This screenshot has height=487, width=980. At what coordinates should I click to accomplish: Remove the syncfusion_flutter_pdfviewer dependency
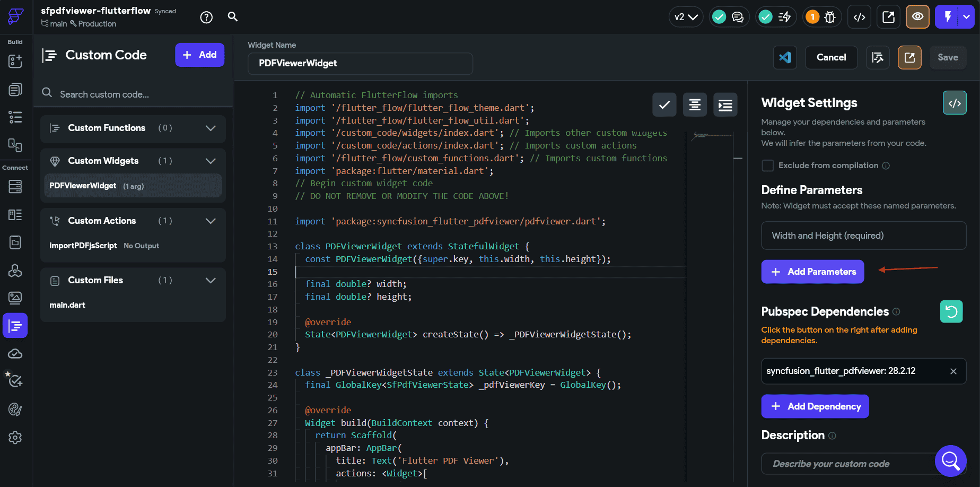click(x=953, y=371)
